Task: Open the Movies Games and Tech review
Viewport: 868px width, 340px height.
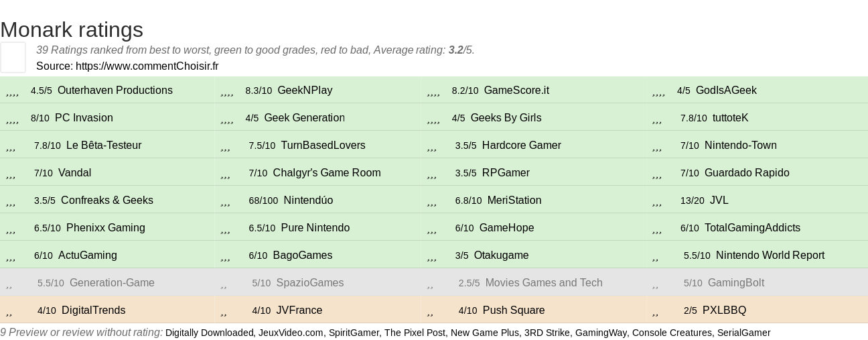Action: (x=543, y=283)
